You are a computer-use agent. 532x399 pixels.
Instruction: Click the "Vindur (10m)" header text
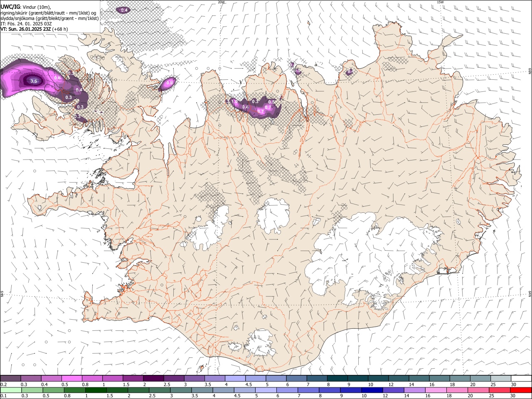pos(36,7)
